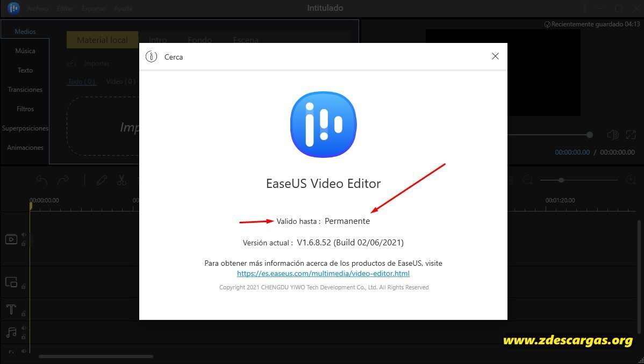Screen dimensions: 644x364
Task: Switch to the Texto tab
Action: [25, 70]
